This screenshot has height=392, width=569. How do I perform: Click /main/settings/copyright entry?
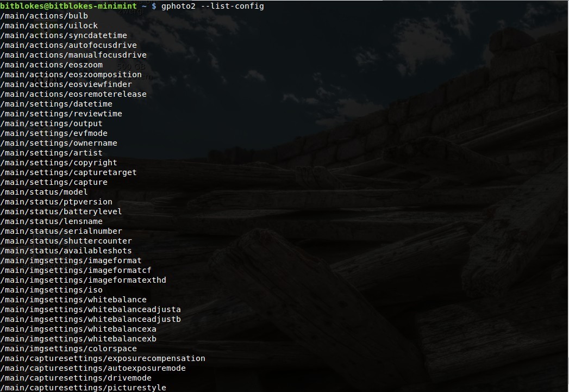pyautogui.click(x=59, y=163)
